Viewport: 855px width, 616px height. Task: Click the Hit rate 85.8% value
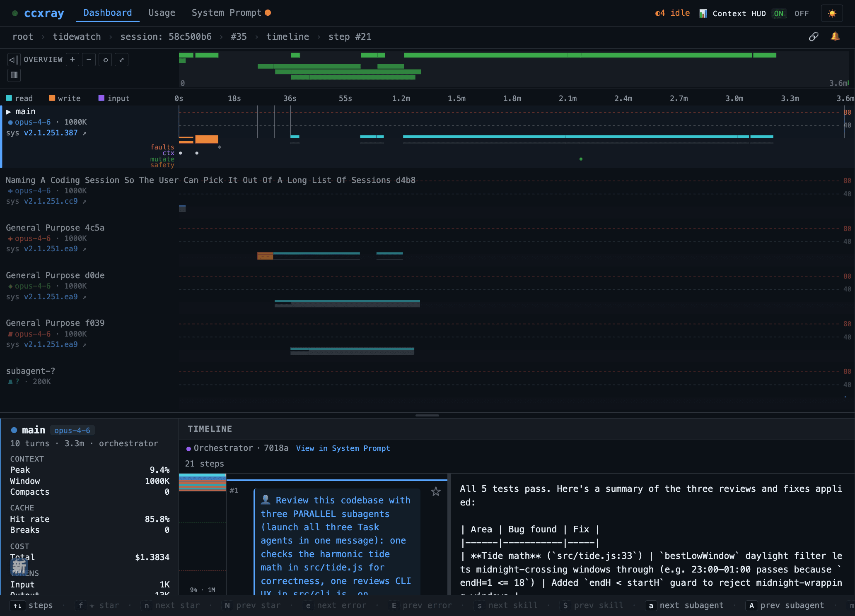click(x=157, y=519)
